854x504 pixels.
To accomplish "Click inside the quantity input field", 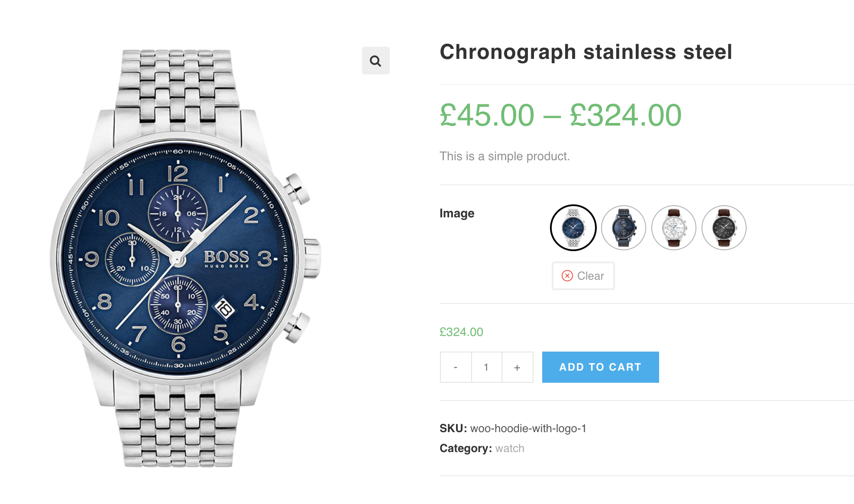I will point(486,367).
